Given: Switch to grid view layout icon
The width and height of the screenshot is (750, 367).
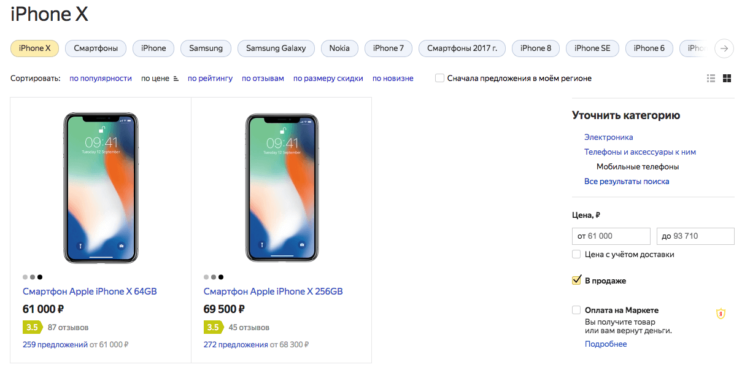Looking at the screenshot, I should pyautogui.click(x=727, y=78).
